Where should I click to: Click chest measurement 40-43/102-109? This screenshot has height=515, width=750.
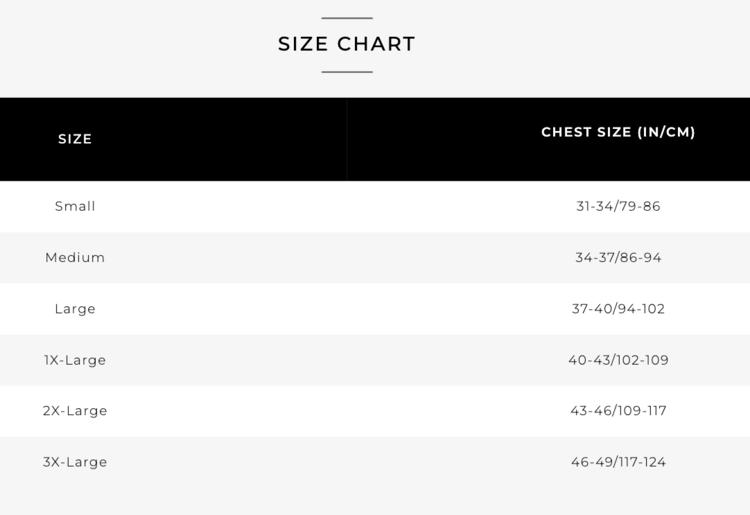click(x=618, y=360)
